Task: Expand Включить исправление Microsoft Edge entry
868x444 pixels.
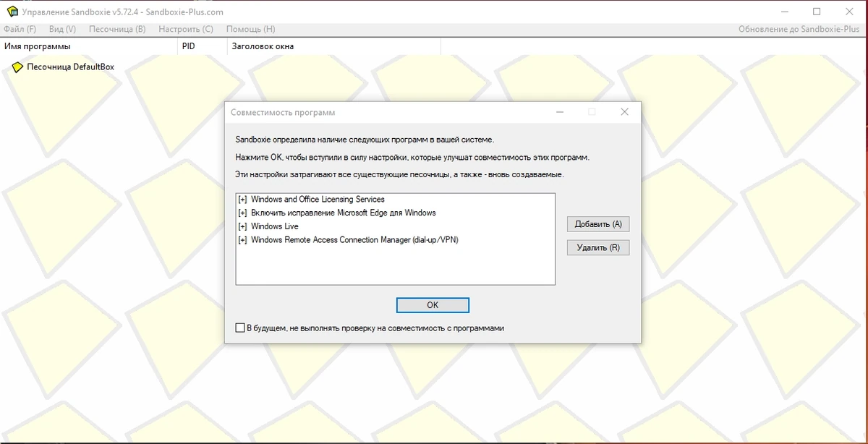Action: (242, 213)
